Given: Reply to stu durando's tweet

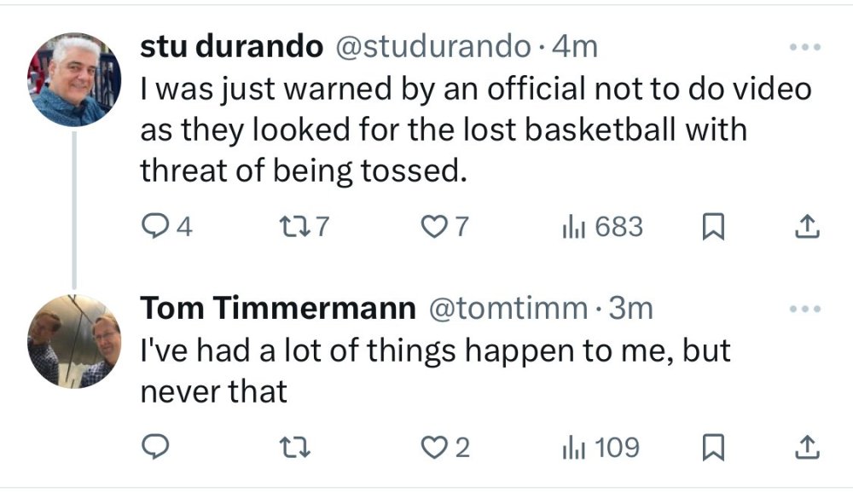Looking at the screenshot, I should pyautogui.click(x=166, y=226).
